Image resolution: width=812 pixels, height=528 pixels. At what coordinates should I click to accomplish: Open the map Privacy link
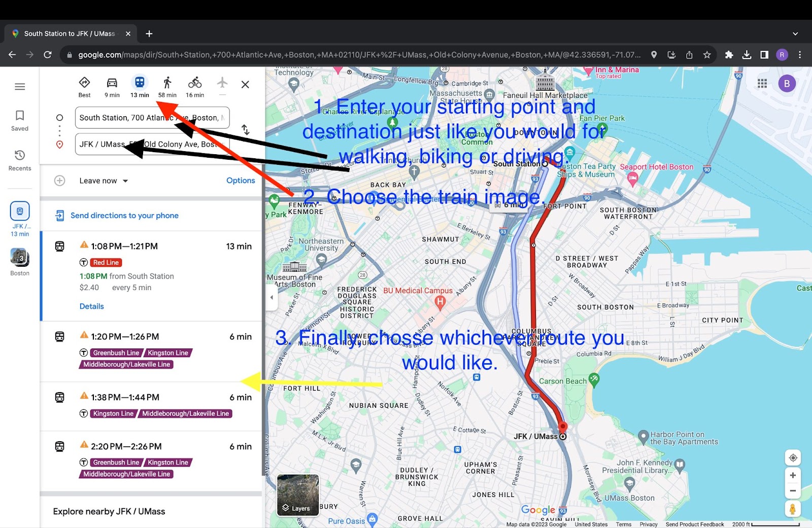649,524
